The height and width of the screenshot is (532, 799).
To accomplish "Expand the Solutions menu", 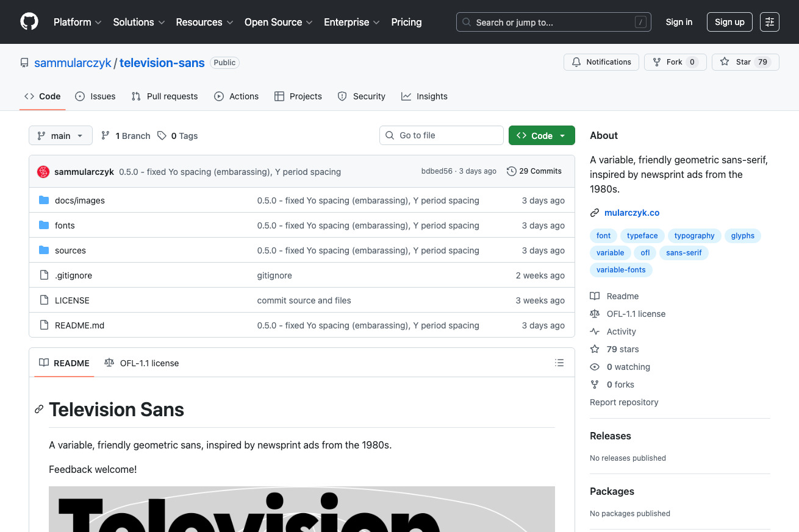I will (x=139, y=22).
